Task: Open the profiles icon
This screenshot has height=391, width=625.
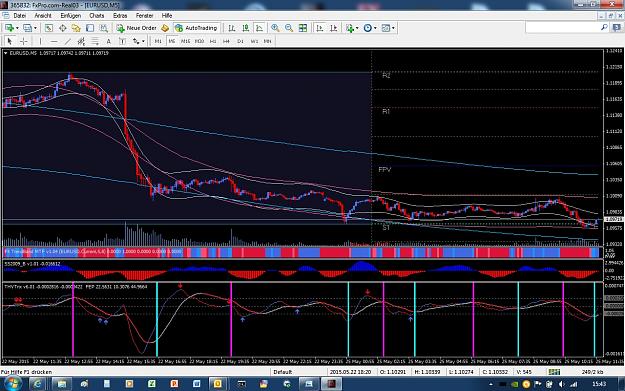Action: (27, 28)
